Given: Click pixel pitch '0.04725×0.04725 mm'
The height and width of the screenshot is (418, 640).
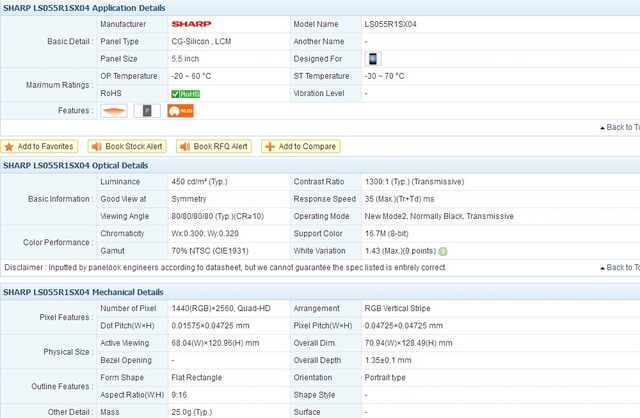Looking at the screenshot, I should click(404, 326).
